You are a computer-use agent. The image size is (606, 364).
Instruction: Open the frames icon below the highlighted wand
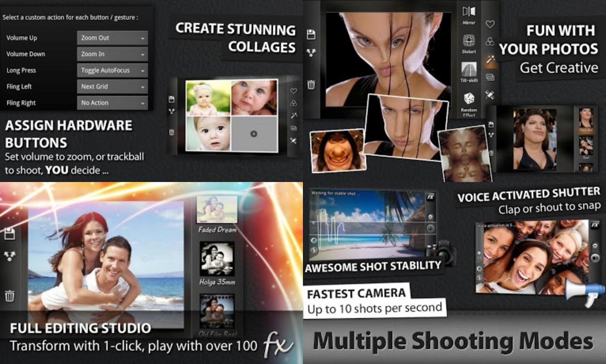(490, 77)
